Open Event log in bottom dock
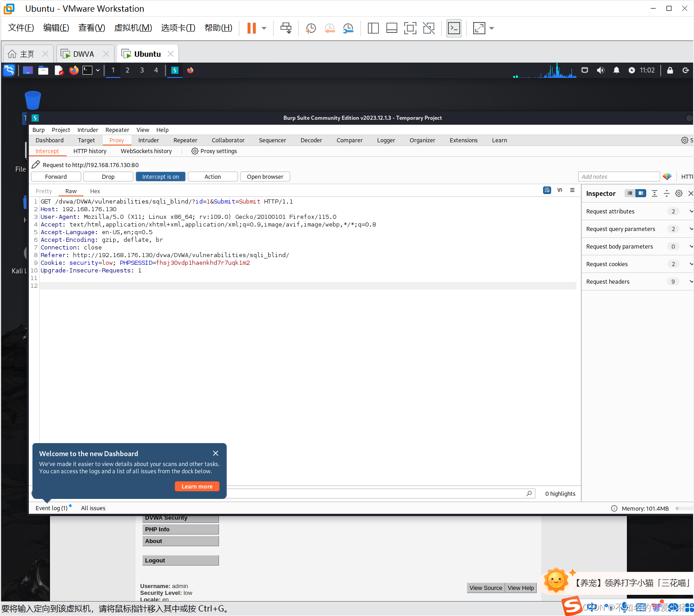Image resolution: width=694 pixels, height=616 pixels. click(51, 508)
